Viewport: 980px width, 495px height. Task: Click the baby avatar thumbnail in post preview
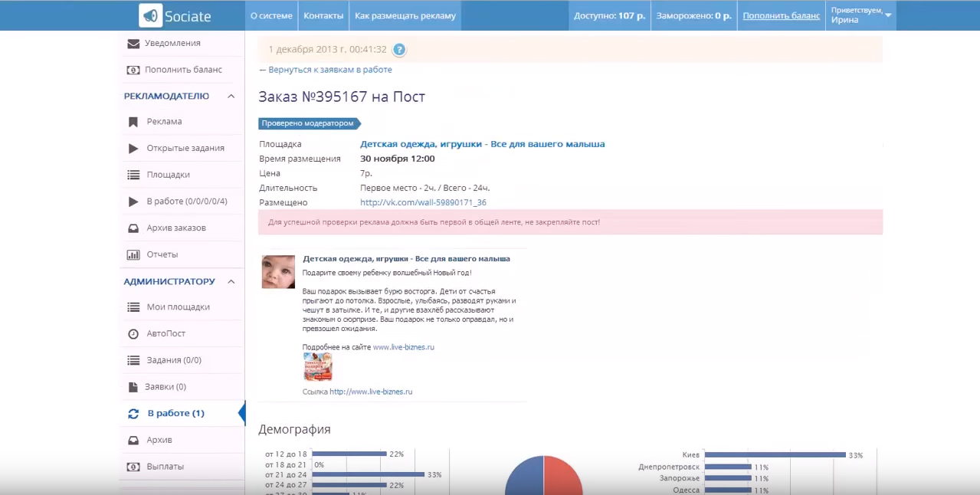(x=278, y=272)
